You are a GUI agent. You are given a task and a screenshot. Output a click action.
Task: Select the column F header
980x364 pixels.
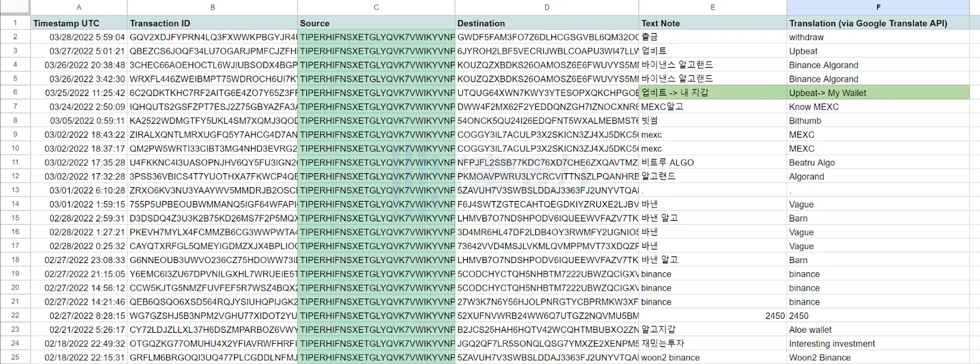[x=878, y=7]
